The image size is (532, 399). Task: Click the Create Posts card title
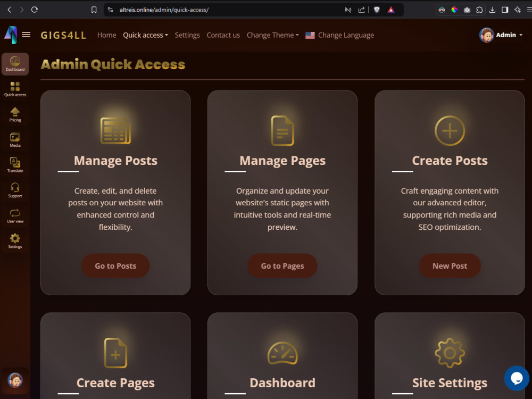(450, 161)
